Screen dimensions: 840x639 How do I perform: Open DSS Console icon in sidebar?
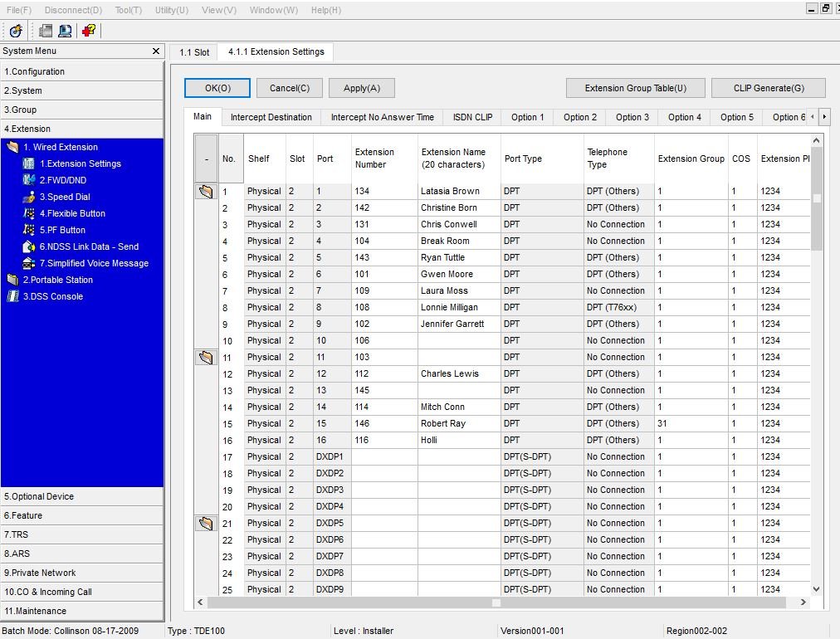[x=12, y=296]
